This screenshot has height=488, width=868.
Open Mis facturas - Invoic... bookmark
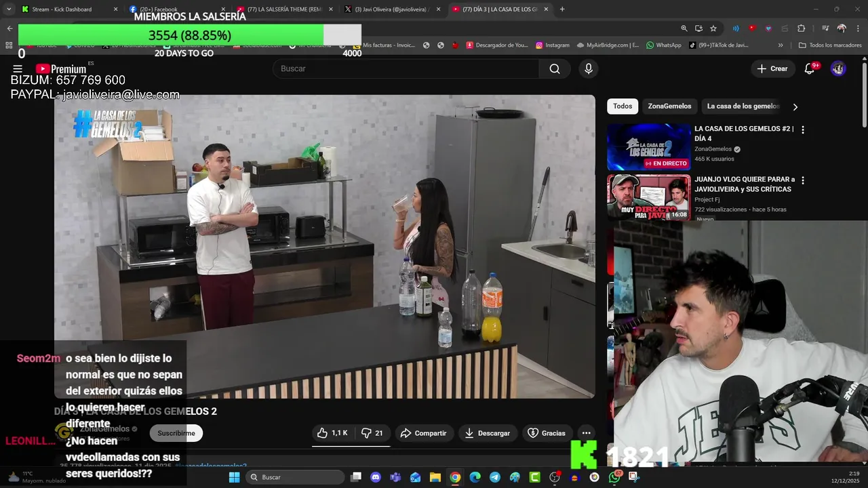pos(384,45)
